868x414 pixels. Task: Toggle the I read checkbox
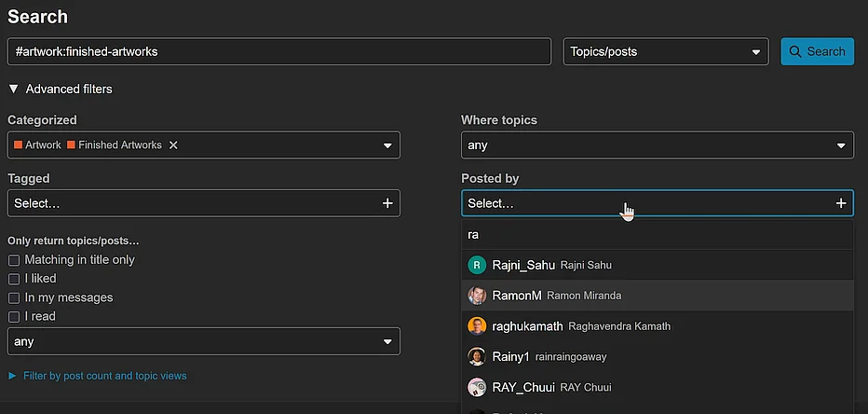(x=14, y=316)
